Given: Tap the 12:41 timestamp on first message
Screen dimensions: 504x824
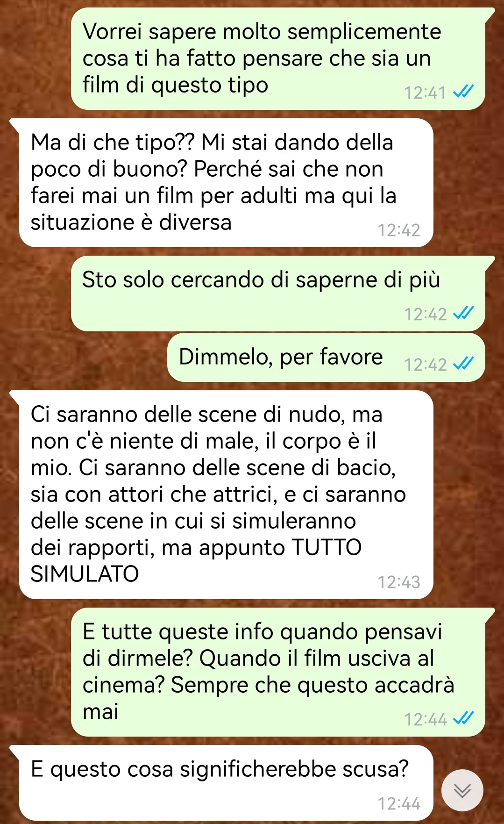Looking at the screenshot, I should click(426, 93).
